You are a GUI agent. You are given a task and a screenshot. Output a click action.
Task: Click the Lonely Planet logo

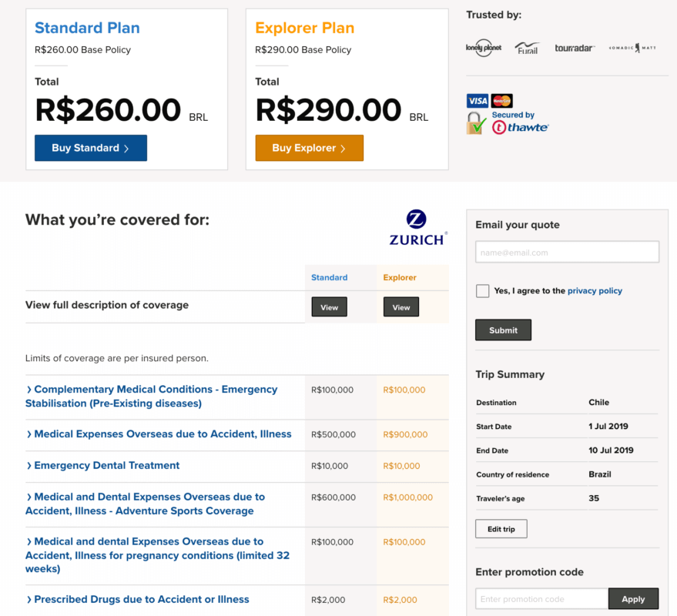tap(483, 48)
